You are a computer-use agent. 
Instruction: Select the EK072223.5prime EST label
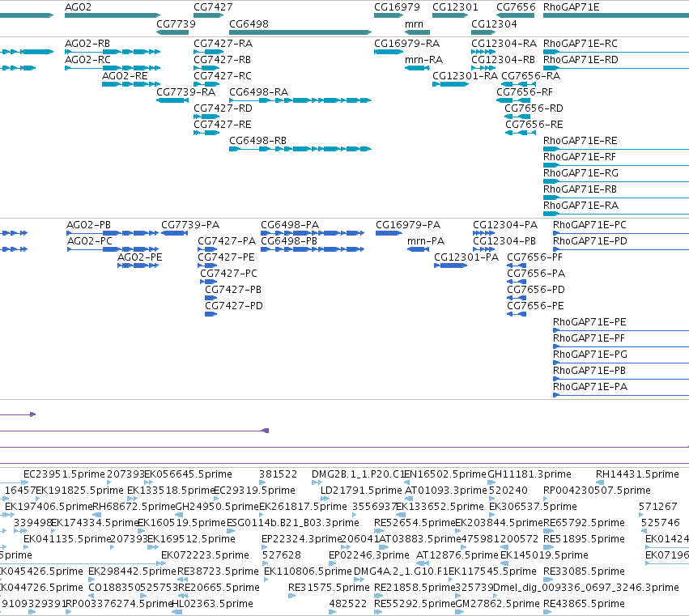coord(205,555)
